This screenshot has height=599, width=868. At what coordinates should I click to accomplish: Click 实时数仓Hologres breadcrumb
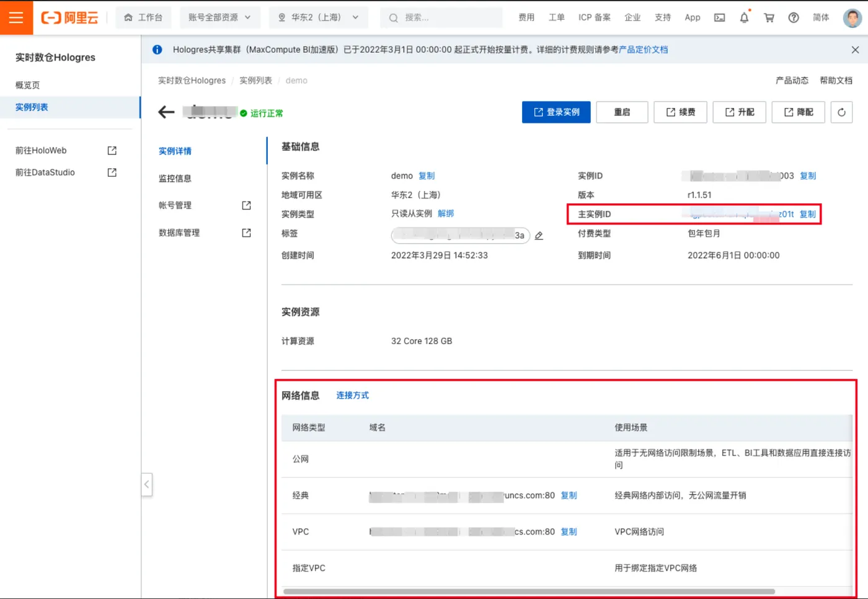[192, 81]
